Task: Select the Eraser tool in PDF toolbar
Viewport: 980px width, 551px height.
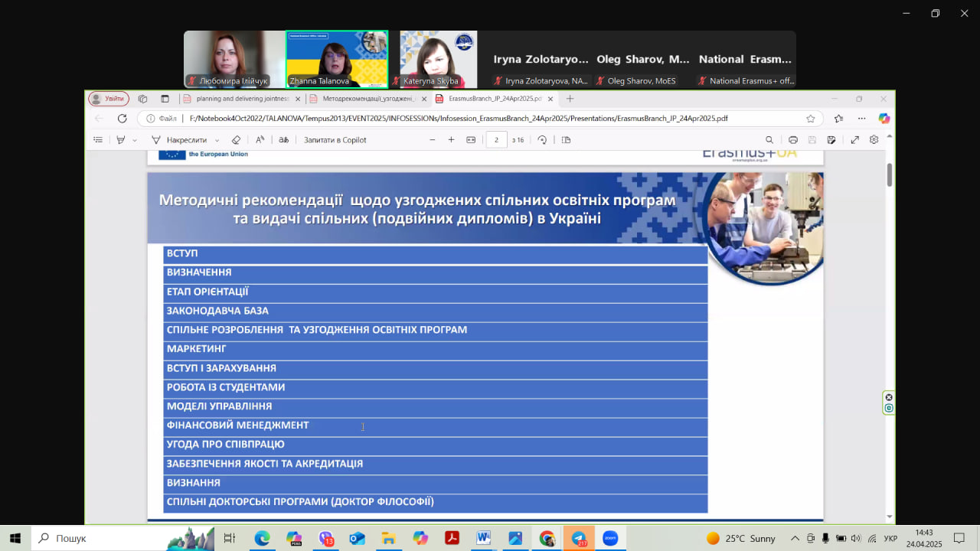Action: [236, 140]
